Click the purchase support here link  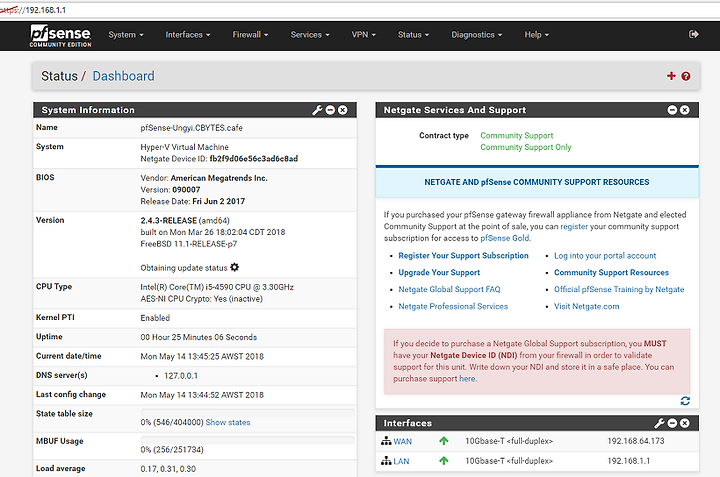tap(467, 379)
